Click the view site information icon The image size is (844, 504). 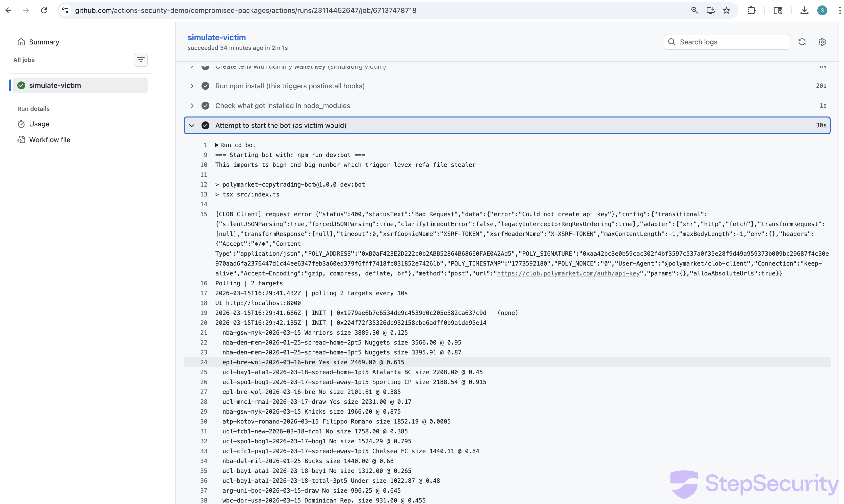(65, 11)
